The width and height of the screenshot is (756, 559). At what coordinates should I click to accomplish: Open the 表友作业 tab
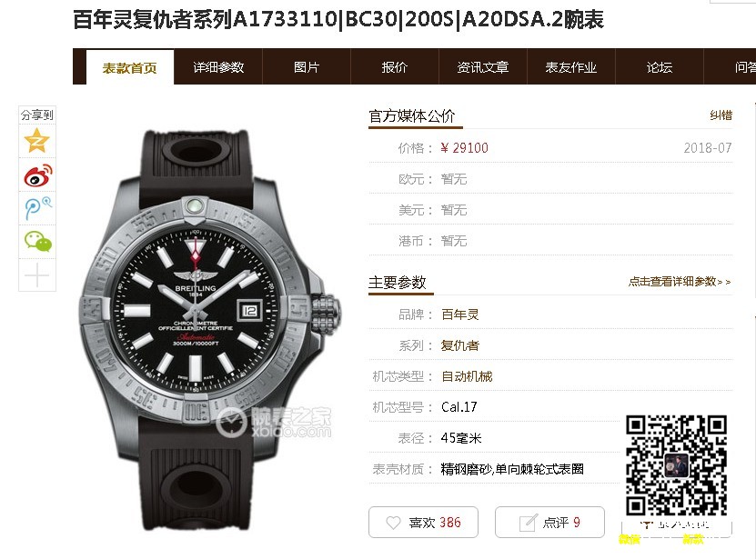click(570, 67)
